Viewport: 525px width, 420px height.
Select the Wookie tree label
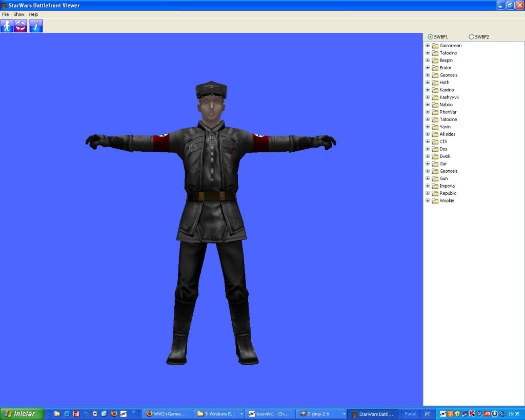(x=447, y=201)
